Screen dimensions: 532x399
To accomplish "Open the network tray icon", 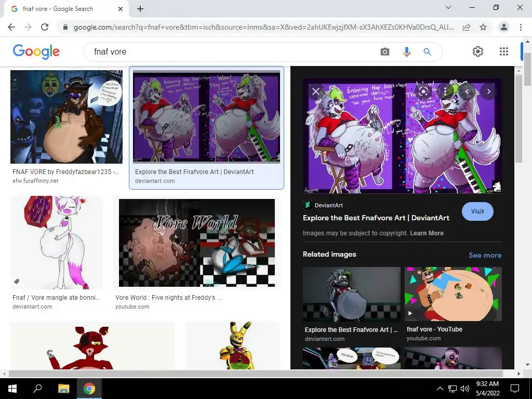I will coord(453,389).
